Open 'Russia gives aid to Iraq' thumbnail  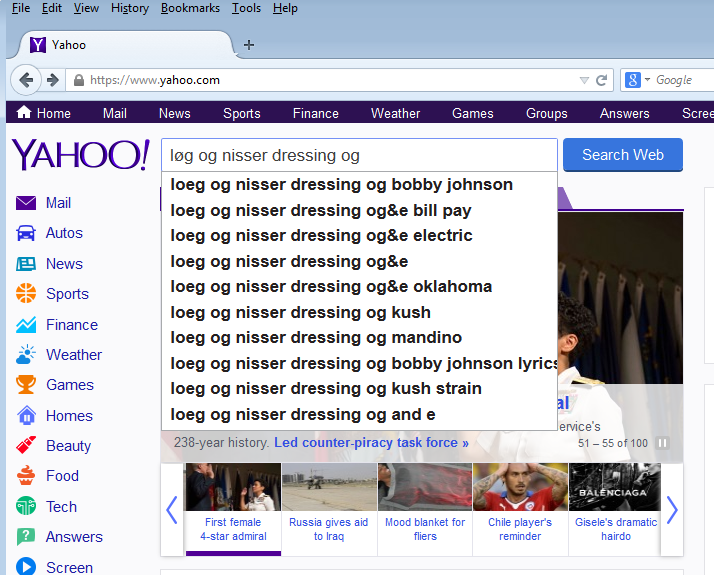[x=329, y=509]
